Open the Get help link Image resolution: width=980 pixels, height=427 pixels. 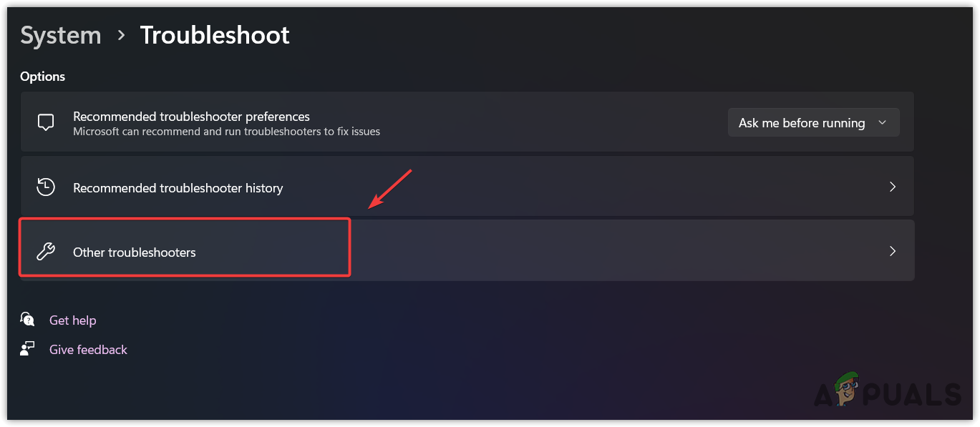coord(72,320)
